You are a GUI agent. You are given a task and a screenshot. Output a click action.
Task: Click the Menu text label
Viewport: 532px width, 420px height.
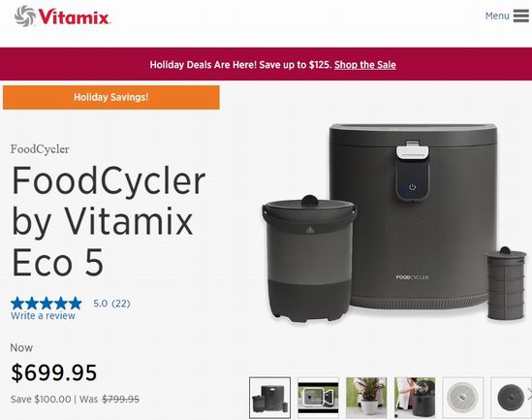tap(497, 16)
